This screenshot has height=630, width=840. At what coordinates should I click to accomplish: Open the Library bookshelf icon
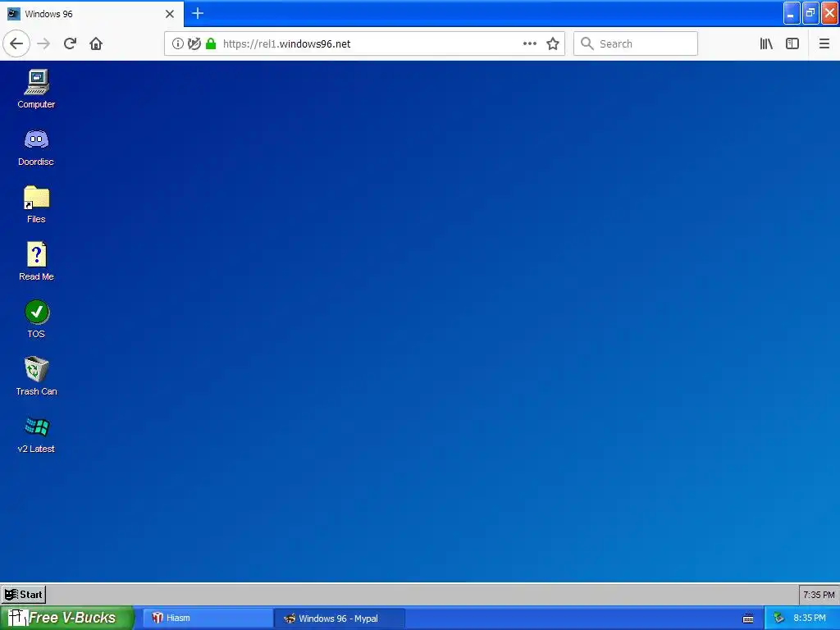tap(766, 44)
